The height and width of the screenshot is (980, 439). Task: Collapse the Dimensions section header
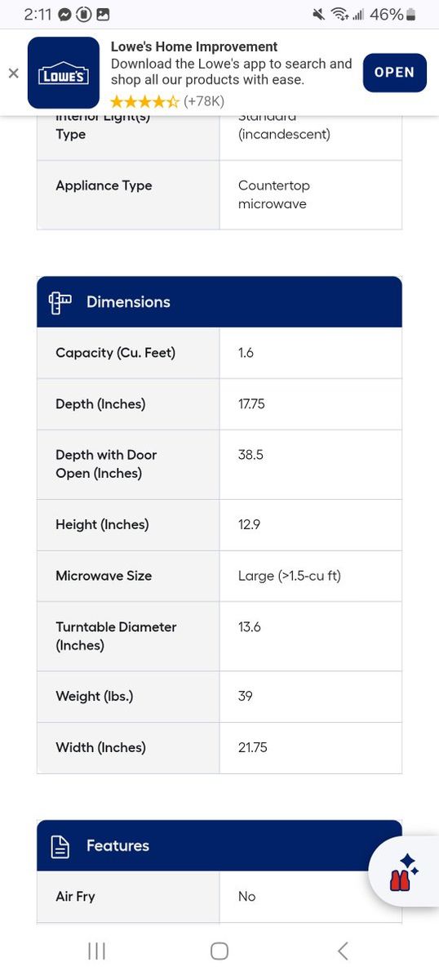[219, 302]
